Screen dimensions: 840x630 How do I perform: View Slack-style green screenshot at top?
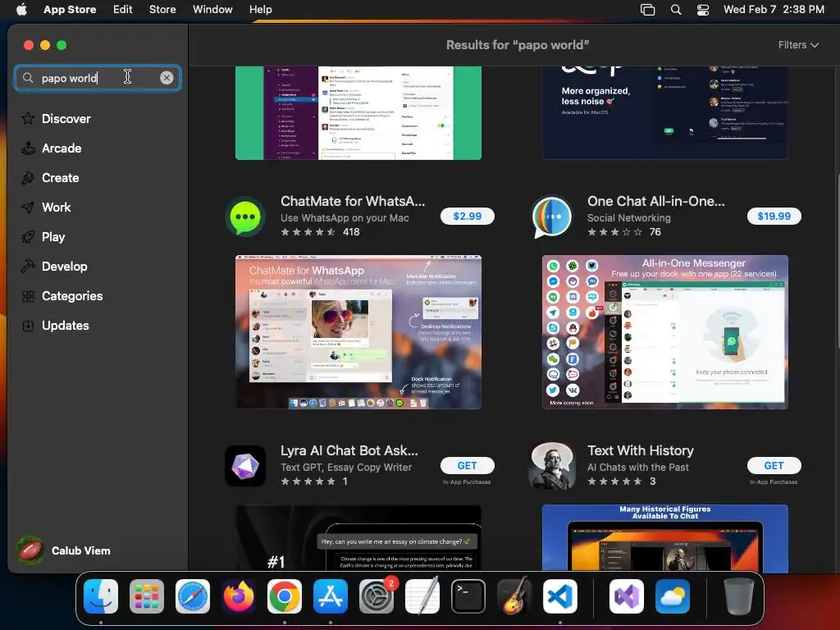pos(358,112)
